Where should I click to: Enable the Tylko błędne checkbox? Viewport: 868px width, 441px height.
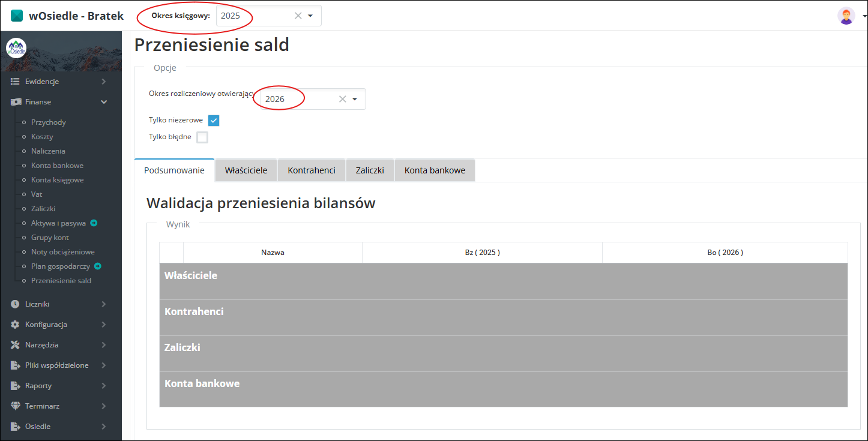pos(202,137)
